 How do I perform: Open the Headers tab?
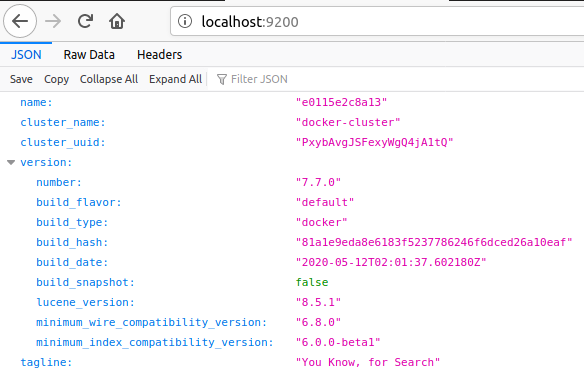tap(159, 55)
